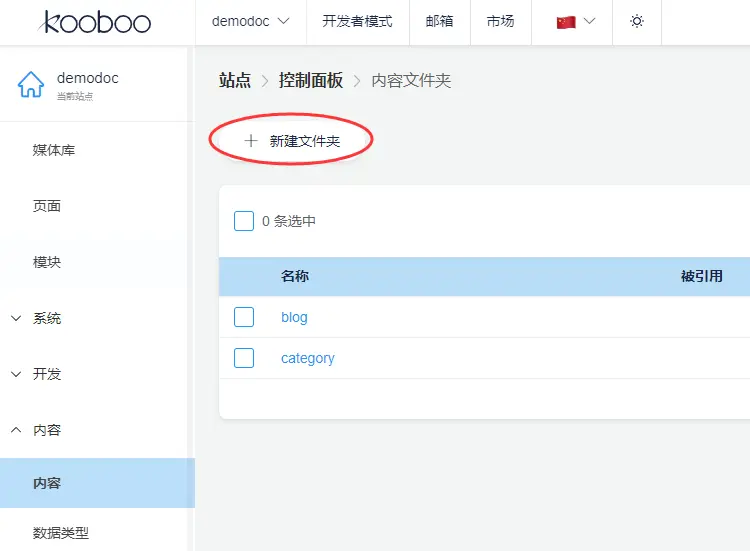Open the category folder link
750x551 pixels.
coord(307,358)
